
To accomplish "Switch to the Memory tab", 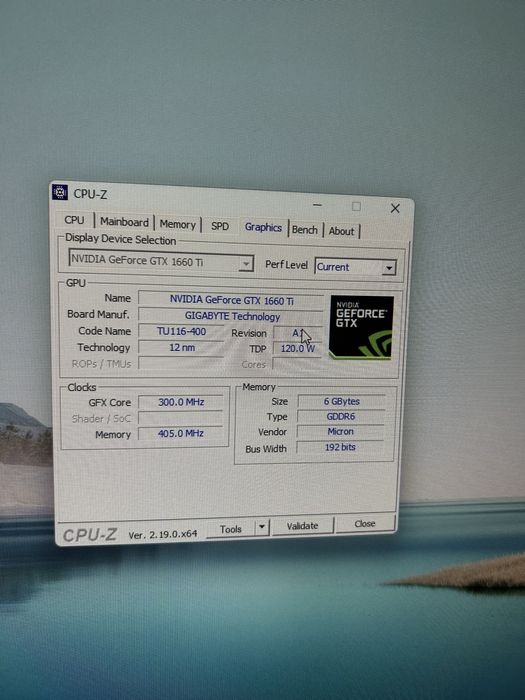I will [x=178, y=224].
